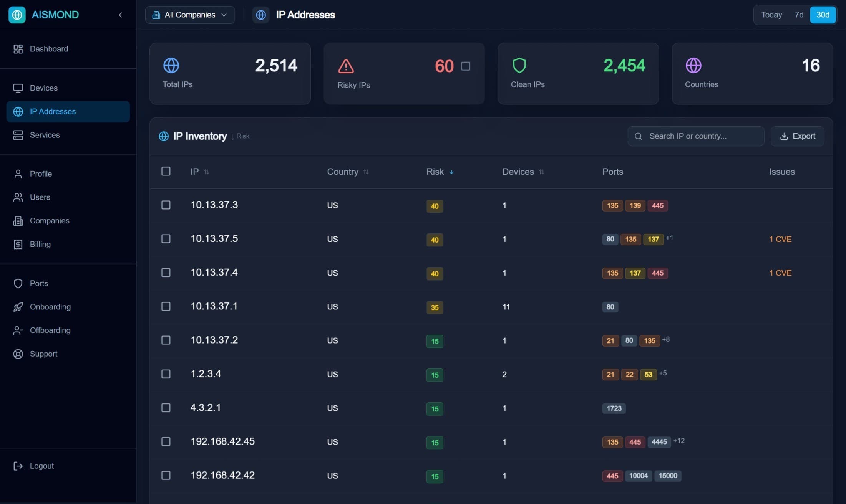
Task: Switch to the 7d time range tab
Action: click(799, 15)
